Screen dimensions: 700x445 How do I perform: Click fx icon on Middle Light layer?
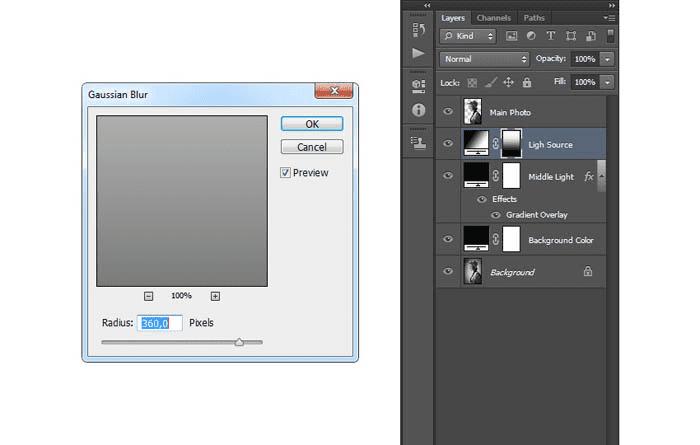coord(589,177)
